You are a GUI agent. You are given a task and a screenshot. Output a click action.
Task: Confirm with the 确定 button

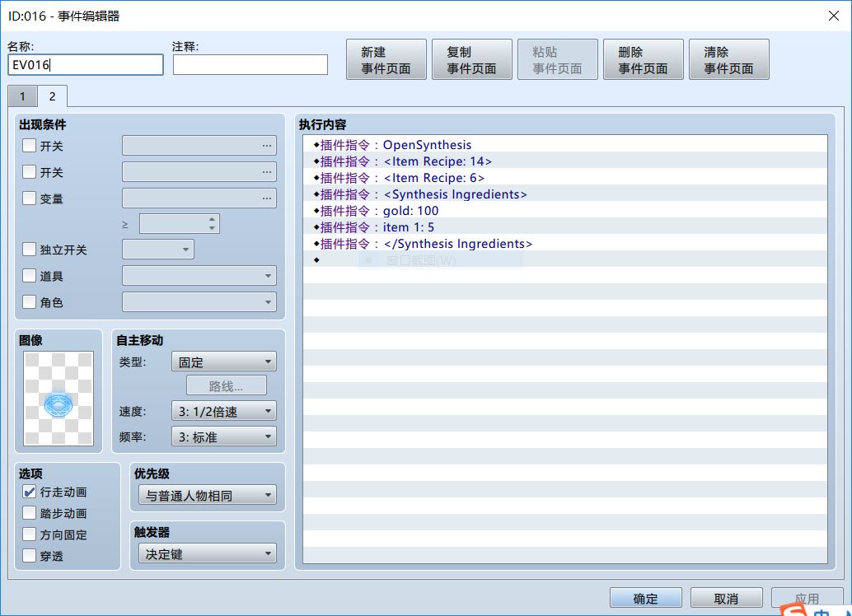(x=645, y=599)
